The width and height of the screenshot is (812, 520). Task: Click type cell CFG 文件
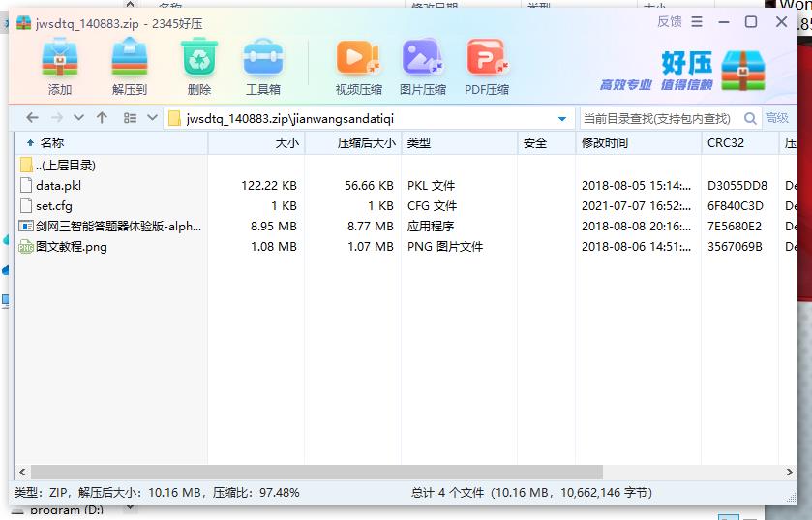pos(432,206)
